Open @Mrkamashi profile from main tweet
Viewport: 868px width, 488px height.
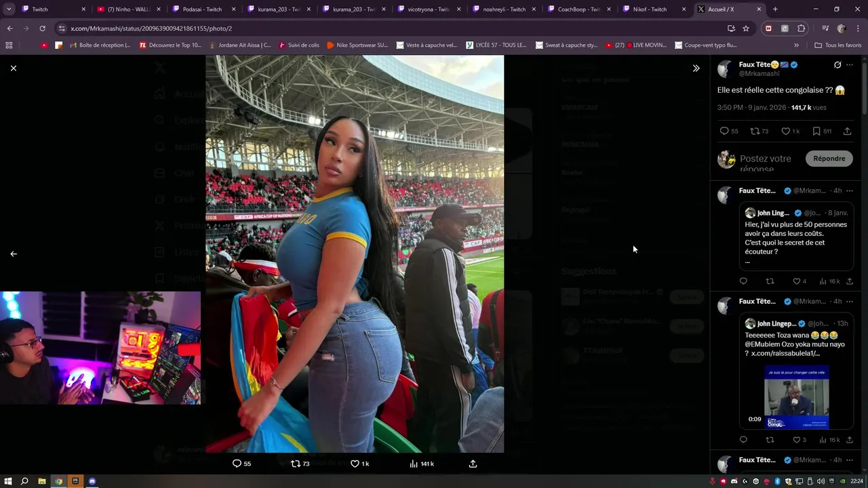(x=759, y=73)
